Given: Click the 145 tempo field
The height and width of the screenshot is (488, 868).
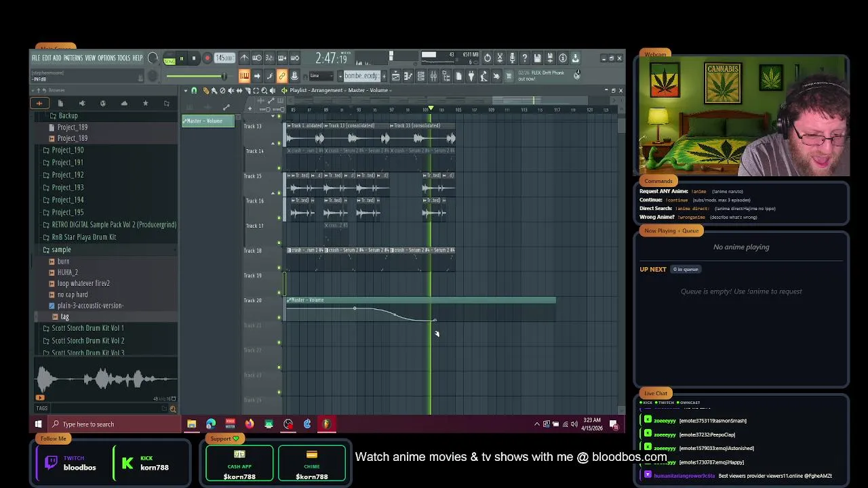Looking at the screenshot, I should tap(224, 58).
